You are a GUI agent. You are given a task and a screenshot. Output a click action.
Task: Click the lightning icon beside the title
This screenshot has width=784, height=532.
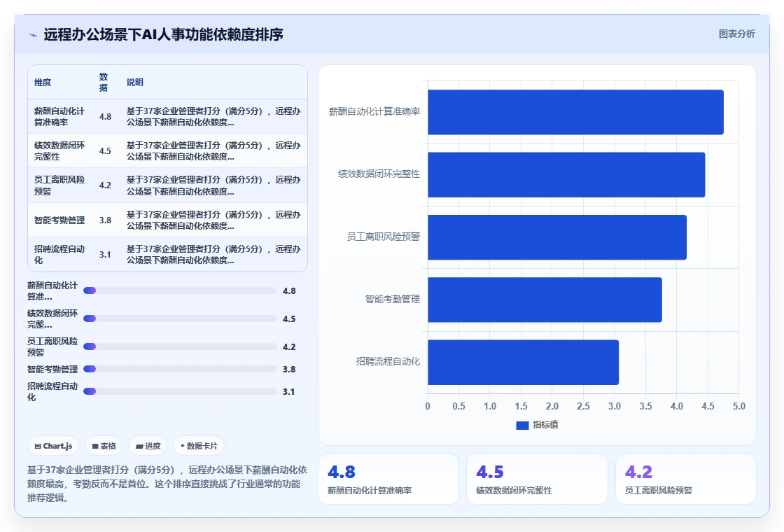pos(34,35)
